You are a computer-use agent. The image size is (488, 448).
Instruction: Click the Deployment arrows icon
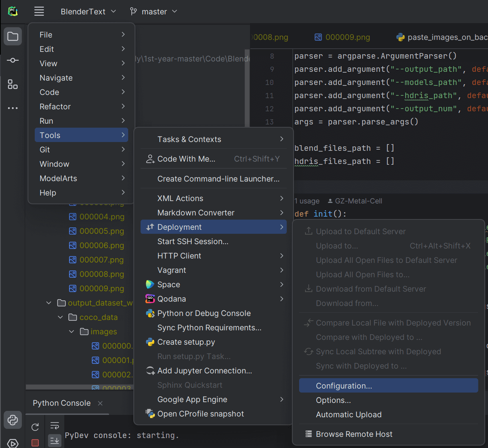click(x=150, y=227)
